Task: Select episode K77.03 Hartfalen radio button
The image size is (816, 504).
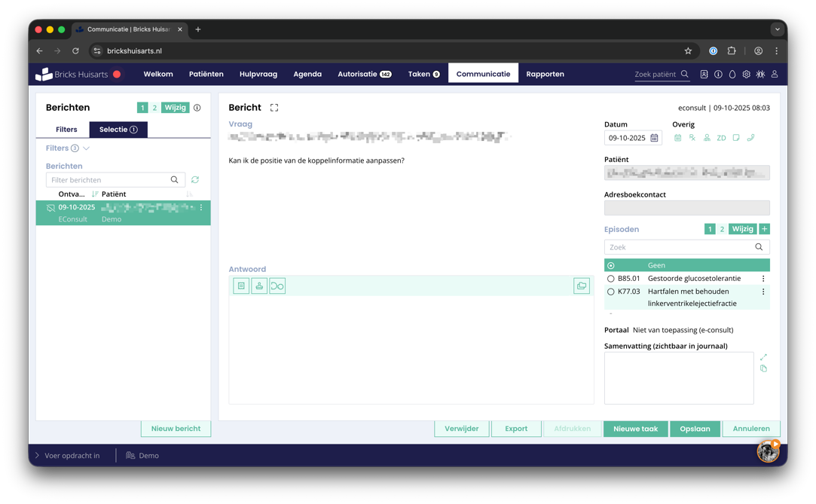Action: click(x=611, y=292)
